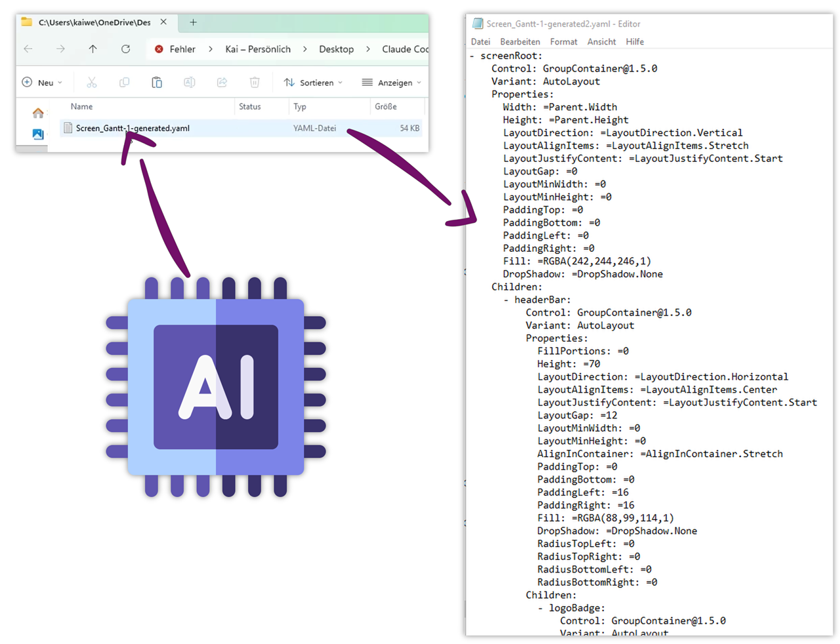The width and height of the screenshot is (840, 644).
Task: Click the line "- screenRoot:" in Editor
Action: (x=506, y=56)
